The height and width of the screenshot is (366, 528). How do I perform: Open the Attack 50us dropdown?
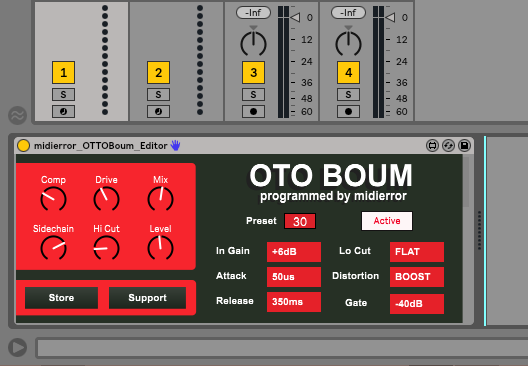(x=294, y=277)
